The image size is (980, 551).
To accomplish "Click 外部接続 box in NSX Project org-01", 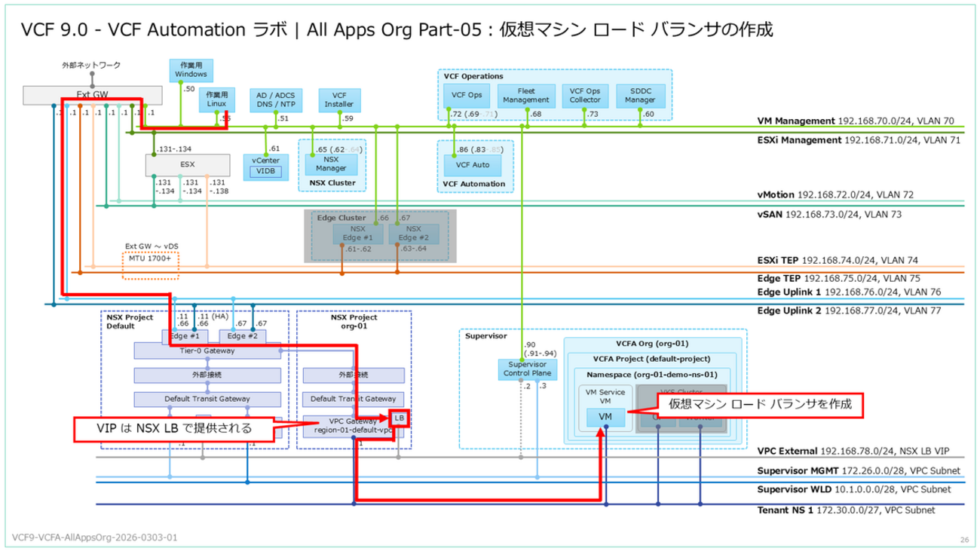I will [x=353, y=375].
